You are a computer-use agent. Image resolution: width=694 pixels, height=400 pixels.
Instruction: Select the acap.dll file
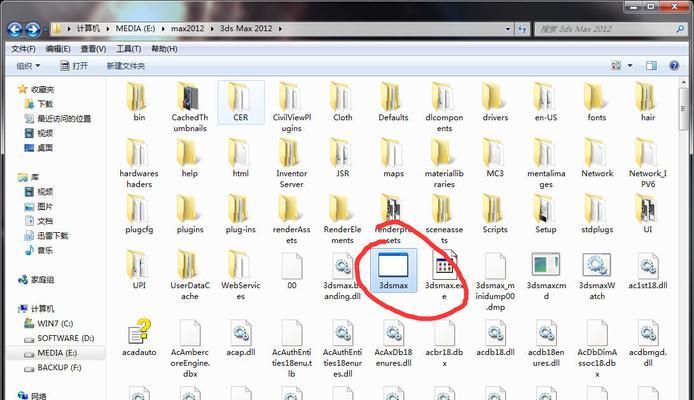pos(241,337)
